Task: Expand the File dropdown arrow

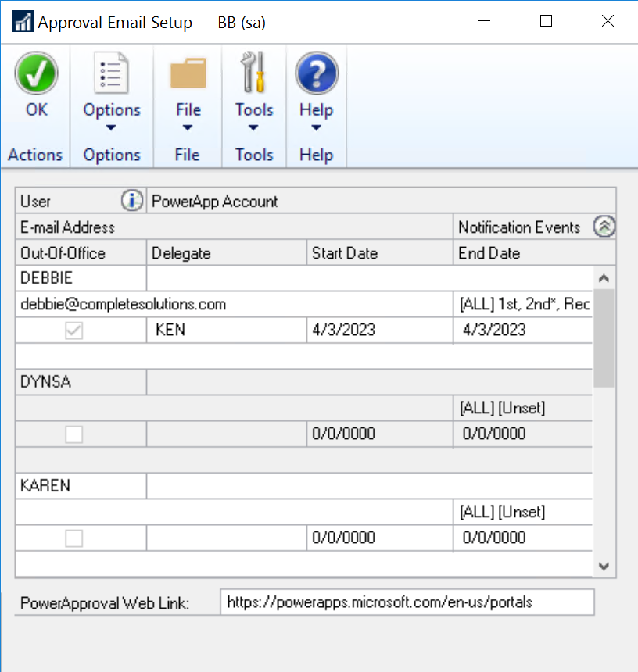Action: pos(188,127)
